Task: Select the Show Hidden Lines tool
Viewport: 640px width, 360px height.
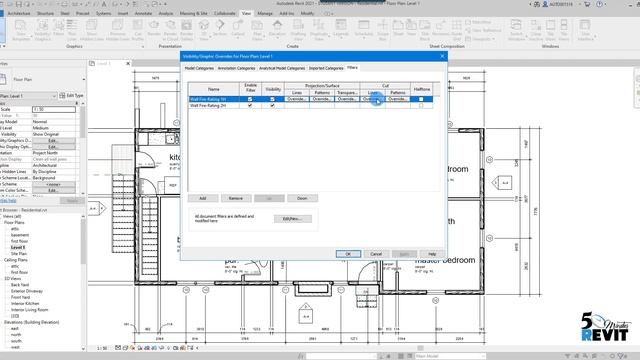Action: 91,30
